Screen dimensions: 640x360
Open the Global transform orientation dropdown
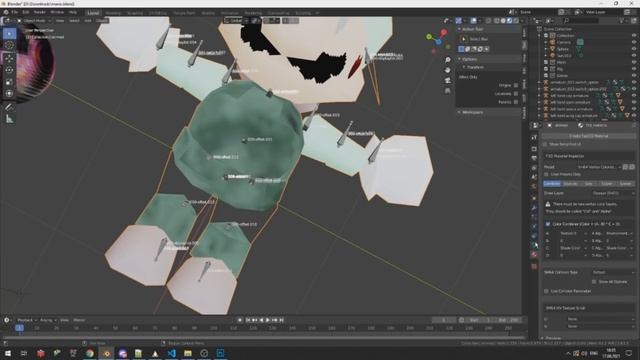click(x=235, y=20)
